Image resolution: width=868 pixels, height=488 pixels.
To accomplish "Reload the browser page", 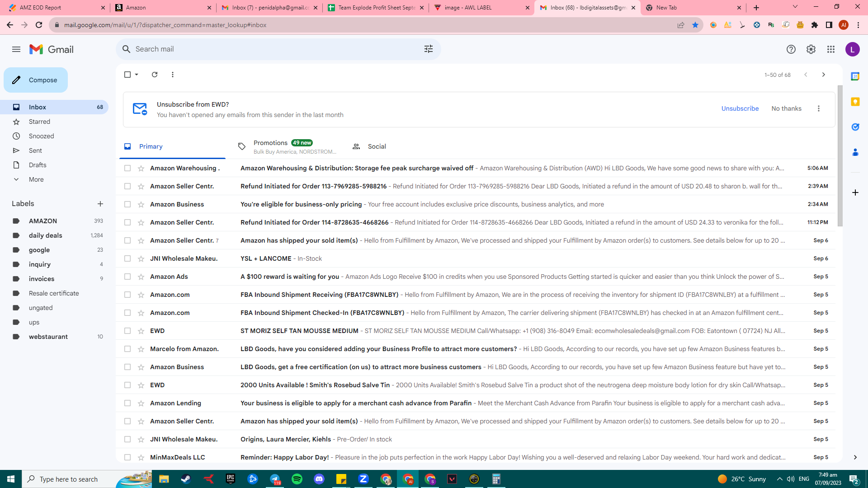I will coord(39,25).
